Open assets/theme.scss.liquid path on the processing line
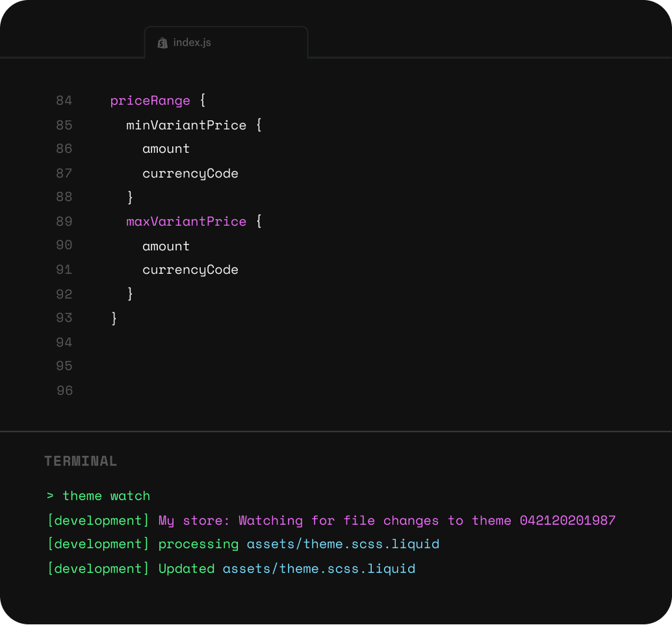The width and height of the screenshot is (672, 625). tap(343, 544)
